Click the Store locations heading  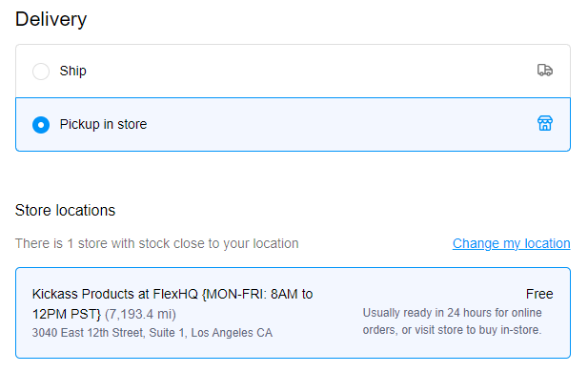[x=65, y=210]
